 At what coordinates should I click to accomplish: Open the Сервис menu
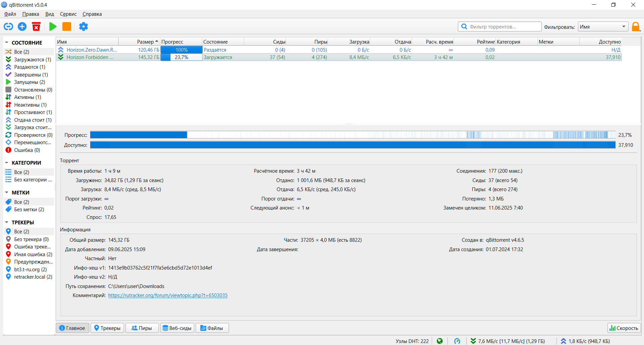tap(68, 14)
